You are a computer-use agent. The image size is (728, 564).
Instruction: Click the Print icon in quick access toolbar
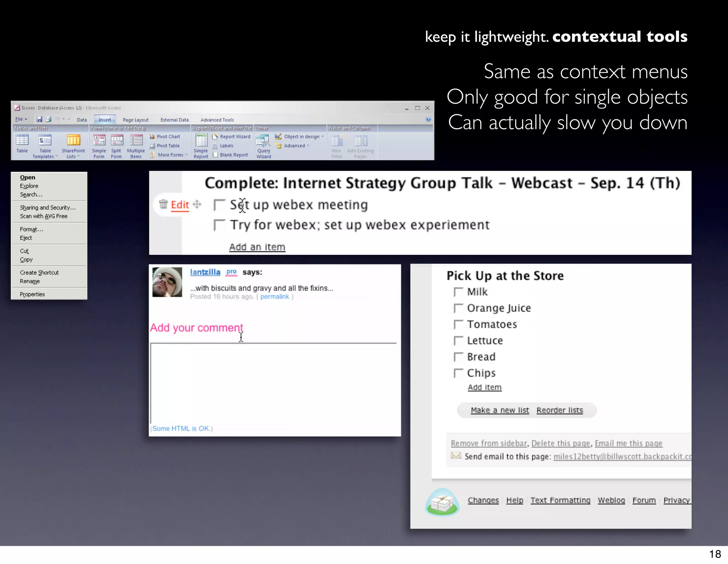click(x=48, y=119)
